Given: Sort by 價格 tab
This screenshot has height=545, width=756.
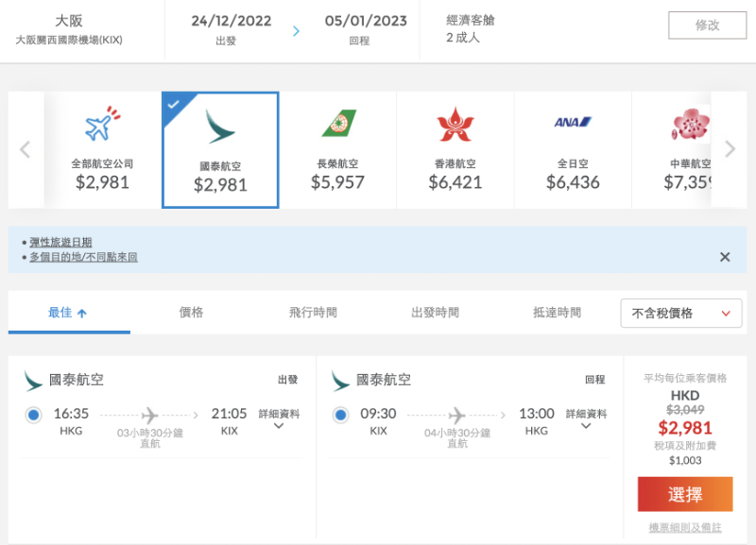Looking at the screenshot, I should point(191,313).
